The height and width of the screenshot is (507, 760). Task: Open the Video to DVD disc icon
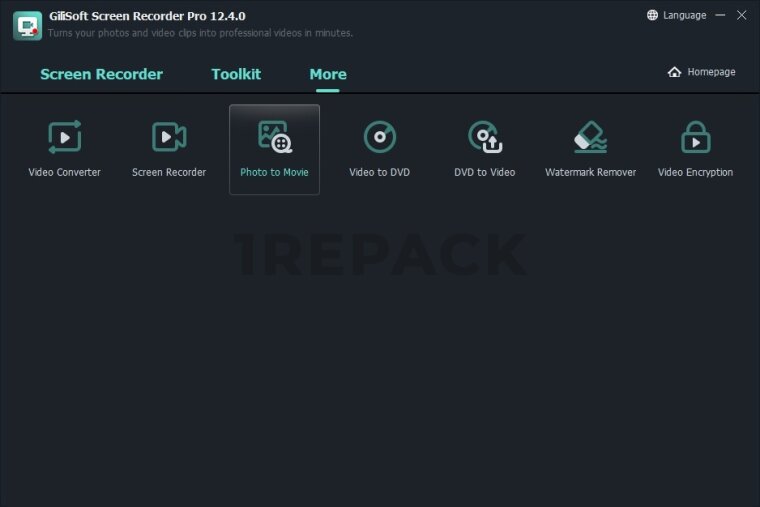379,137
